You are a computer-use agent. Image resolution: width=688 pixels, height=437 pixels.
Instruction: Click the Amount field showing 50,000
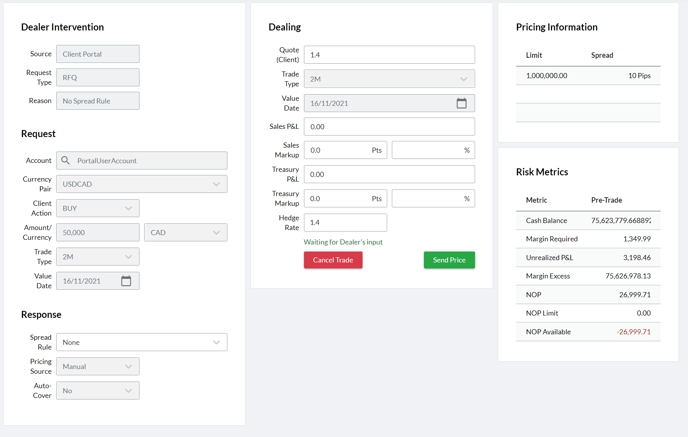(98, 232)
